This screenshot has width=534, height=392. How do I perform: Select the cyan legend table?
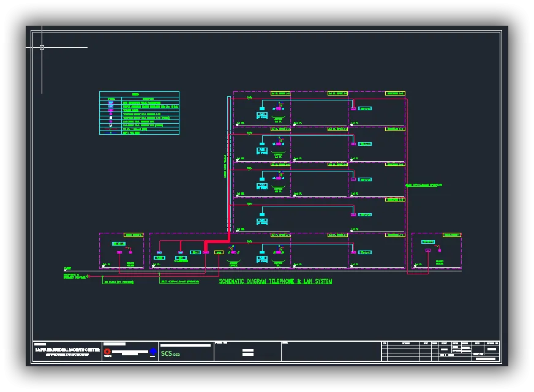click(139, 113)
